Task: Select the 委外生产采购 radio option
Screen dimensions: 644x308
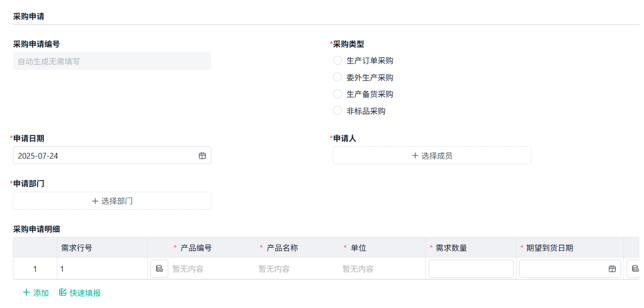Action: (337, 77)
